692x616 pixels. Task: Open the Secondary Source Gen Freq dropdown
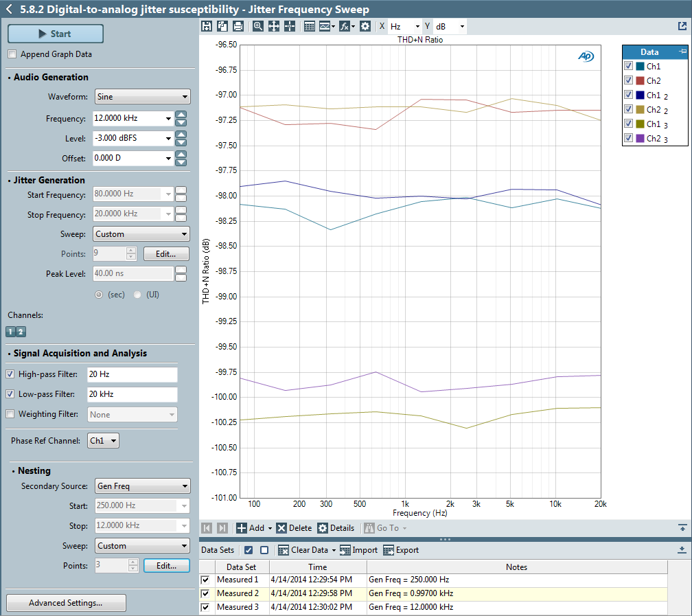[x=142, y=486]
